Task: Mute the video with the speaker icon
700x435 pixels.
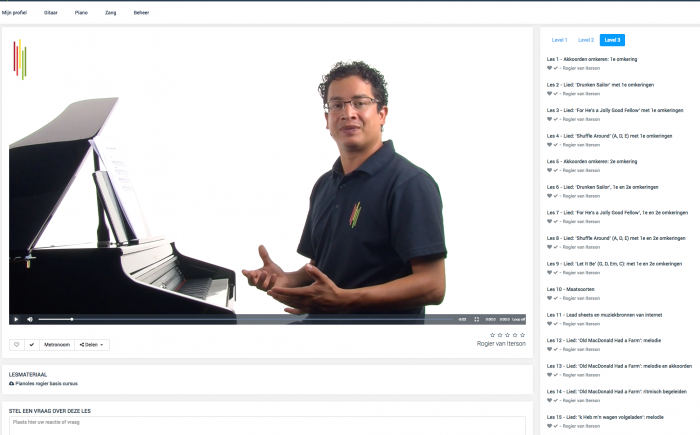Action: coord(29,319)
